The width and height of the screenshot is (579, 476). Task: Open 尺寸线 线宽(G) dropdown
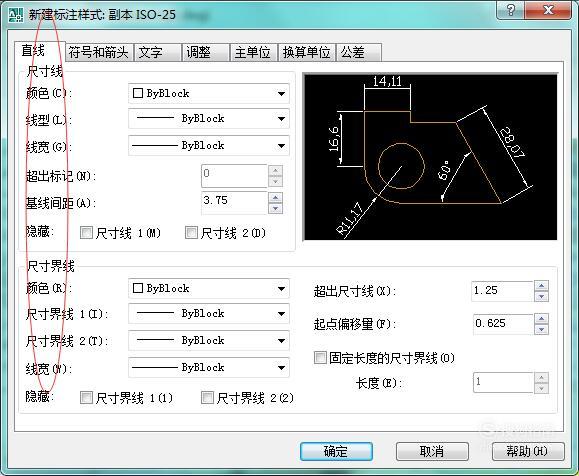pyautogui.click(x=209, y=145)
